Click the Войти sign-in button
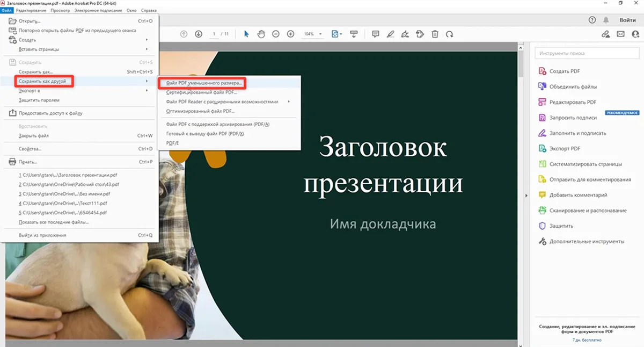Image resolution: width=644 pixels, height=347 pixels. [627, 20]
